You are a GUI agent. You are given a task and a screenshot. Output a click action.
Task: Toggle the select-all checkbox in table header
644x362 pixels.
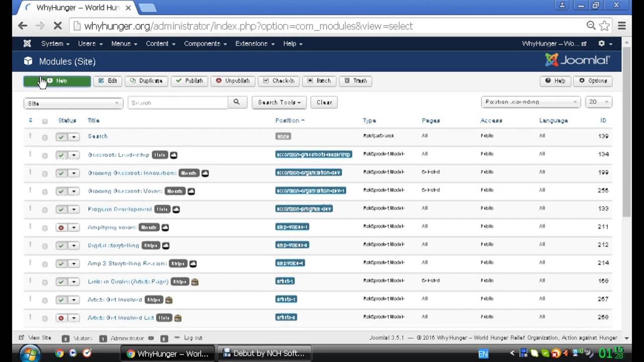pos(45,121)
